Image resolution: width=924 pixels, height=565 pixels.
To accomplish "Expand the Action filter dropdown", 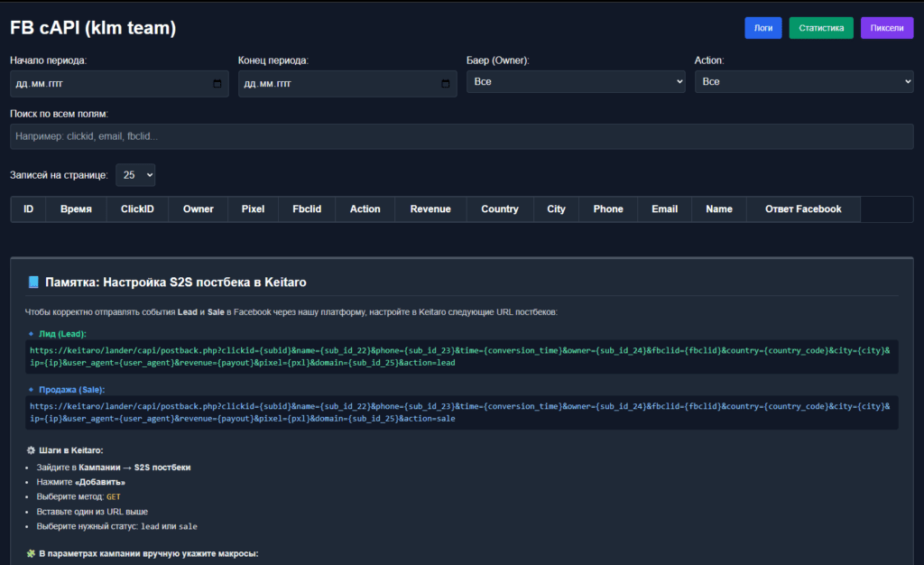I will (804, 82).
